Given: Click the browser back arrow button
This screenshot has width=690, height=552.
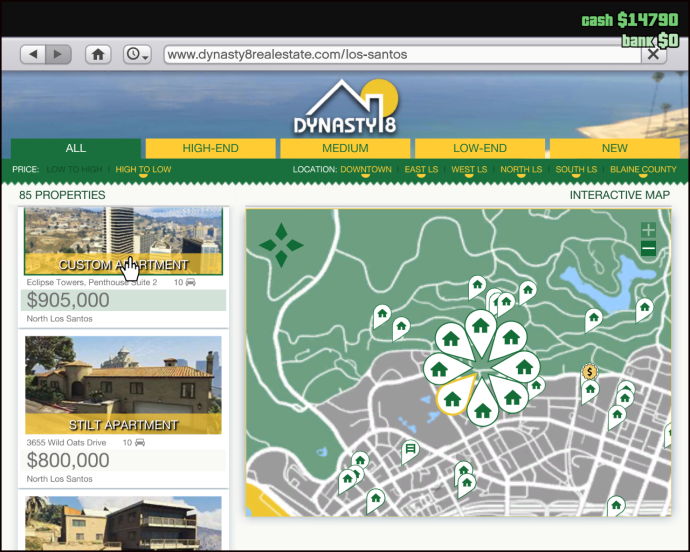Looking at the screenshot, I should (x=34, y=54).
